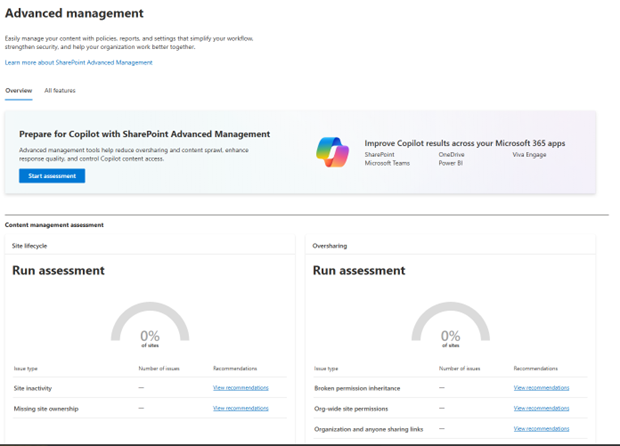View recommendations for Organization and anyone sharing links
620x446 pixels.
[x=541, y=429]
